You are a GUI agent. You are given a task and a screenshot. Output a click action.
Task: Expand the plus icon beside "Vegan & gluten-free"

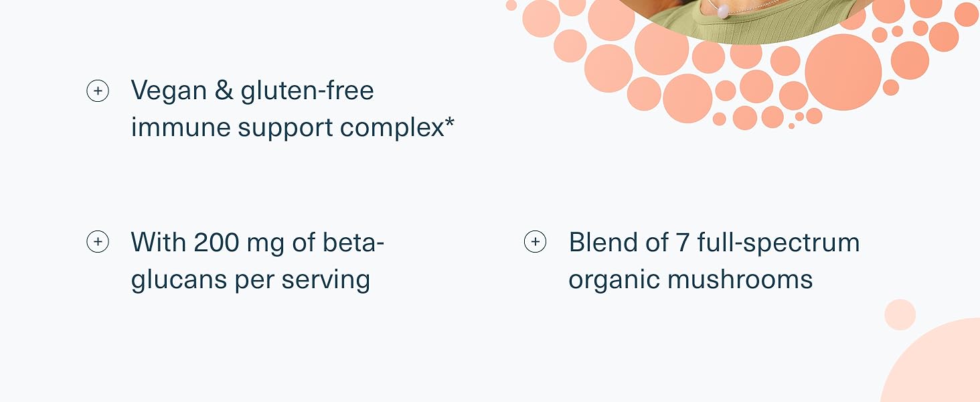click(x=98, y=90)
